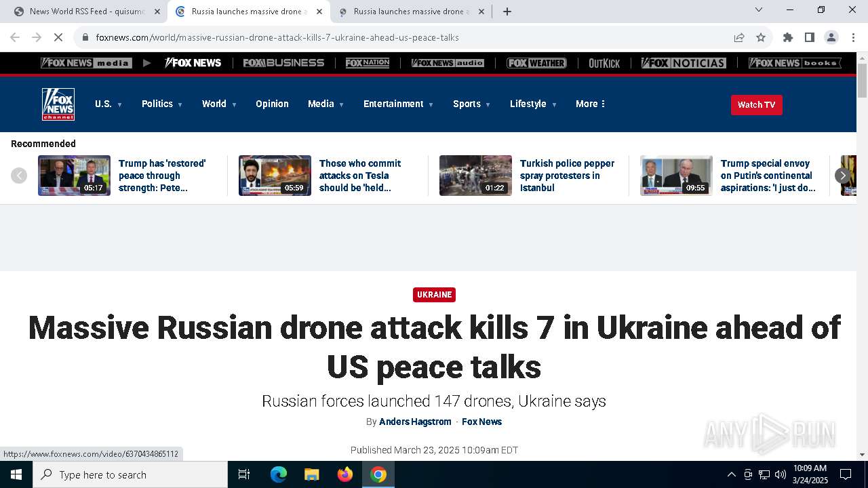Viewport: 868px width, 488px height.
Task: Play the 05:59 Tesla attacks video thumbnail
Action: (x=275, y=176)
